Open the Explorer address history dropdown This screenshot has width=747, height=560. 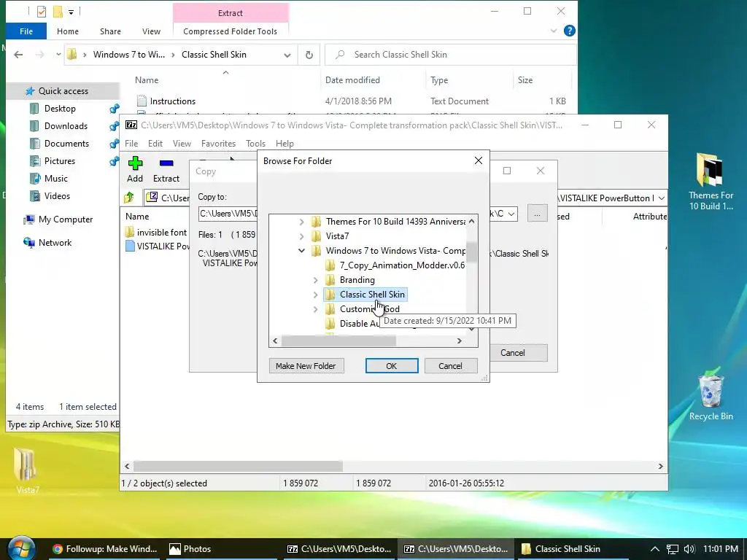(287, 55)
